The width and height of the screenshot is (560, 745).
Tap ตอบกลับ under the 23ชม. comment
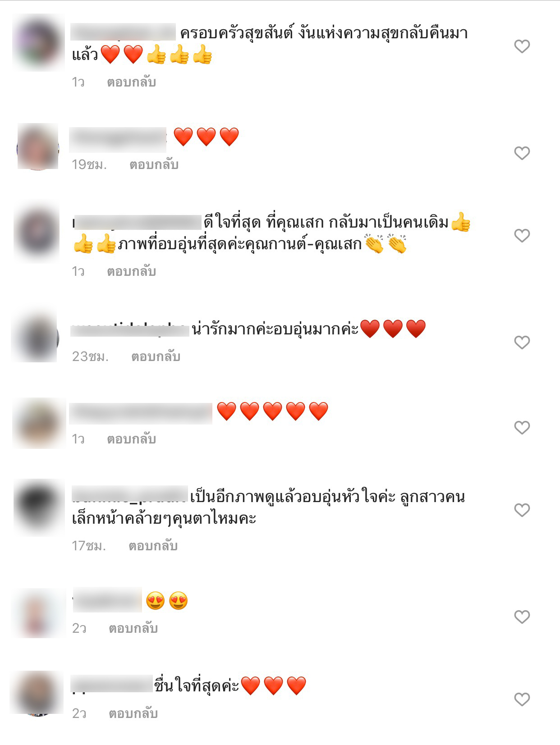click(x=156, y=357)
